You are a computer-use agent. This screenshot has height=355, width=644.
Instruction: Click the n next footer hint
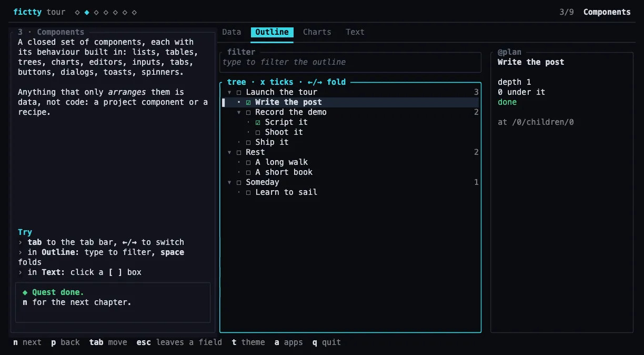pyautogui.click(x=27, y=342)
